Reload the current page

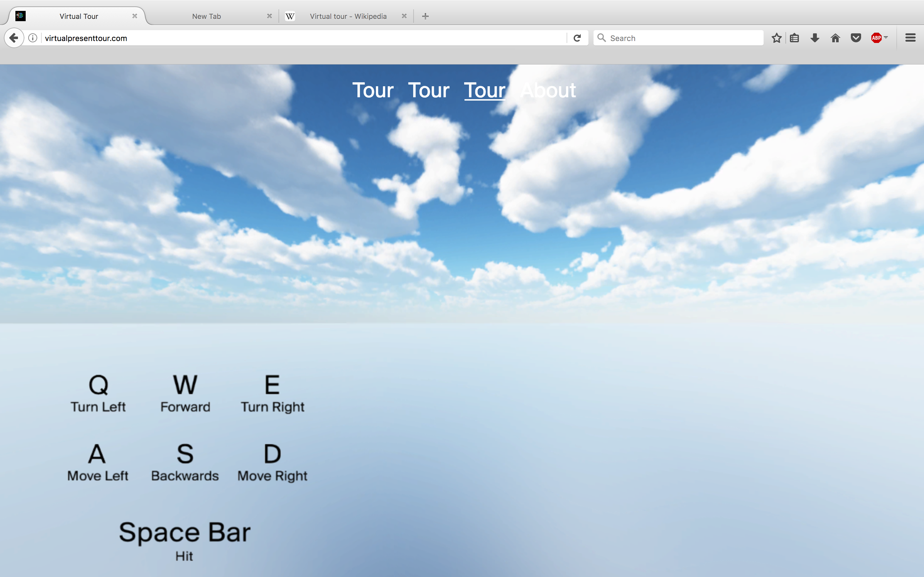[577, 38]
